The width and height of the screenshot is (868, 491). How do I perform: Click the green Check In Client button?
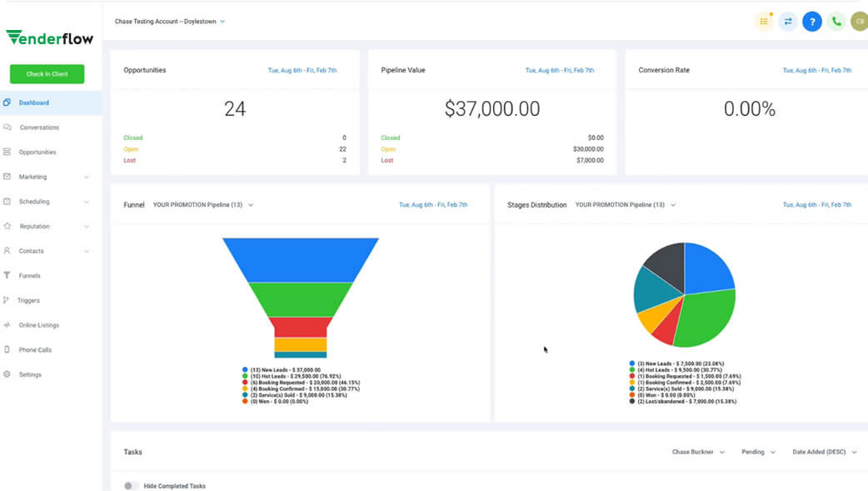[x=47, y=73]
